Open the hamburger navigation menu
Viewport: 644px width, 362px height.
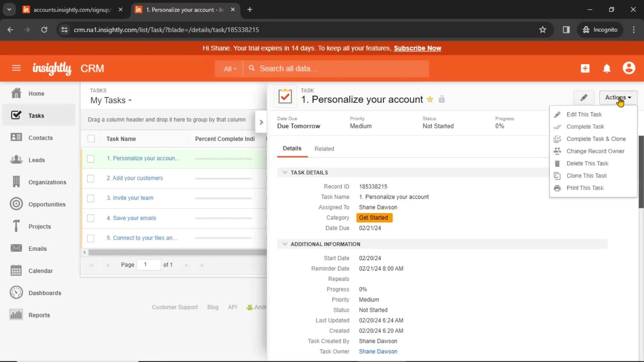(x=16, y=68)
